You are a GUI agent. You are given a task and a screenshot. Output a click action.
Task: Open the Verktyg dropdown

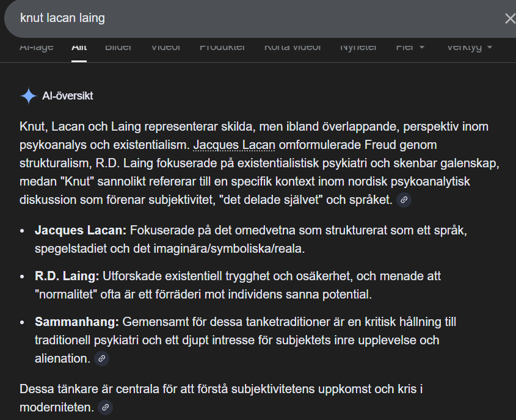pos(469,47)
